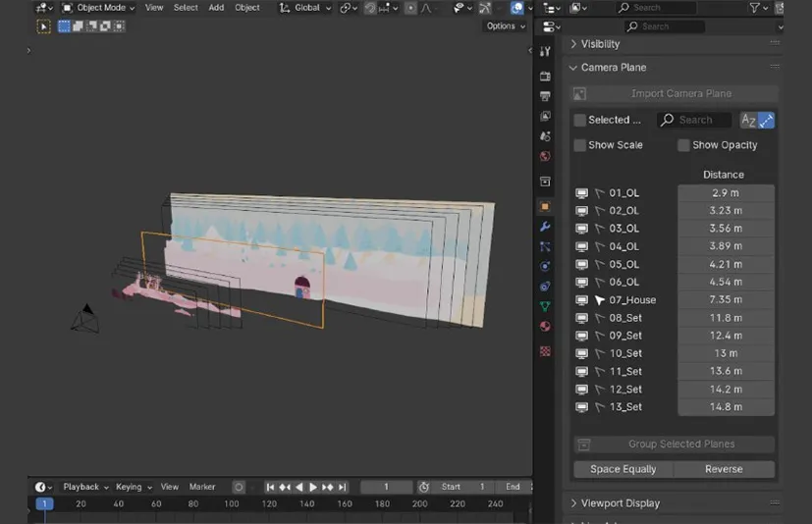812x524 pixels.
Task: Open the viewport View menu
Action: tap(154, 8)
